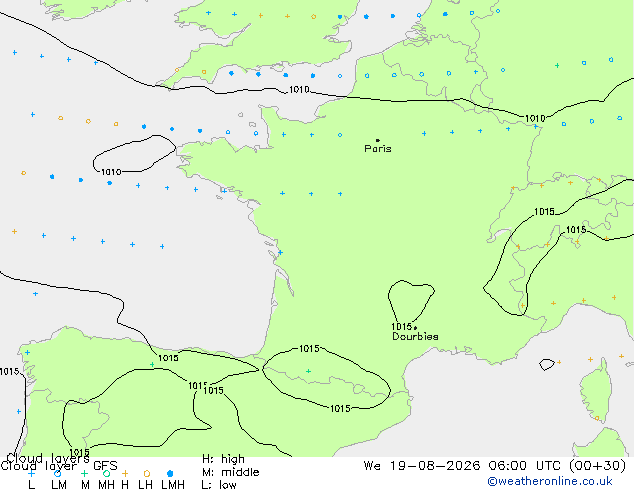Click the 'LM' legend label
This screenshot has width=634, height=490.
coord(59,484)
